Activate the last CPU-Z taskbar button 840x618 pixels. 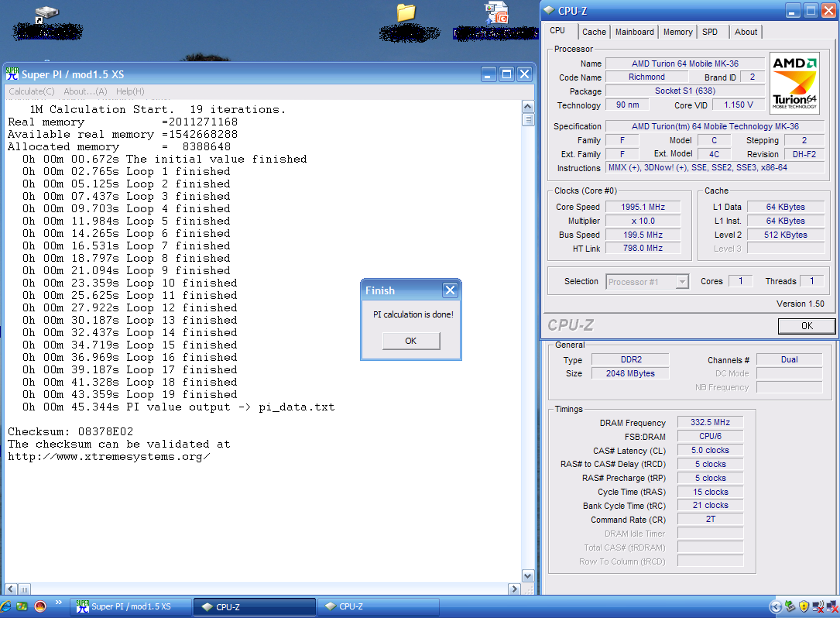pyautogui.click(x=379, y=606)
